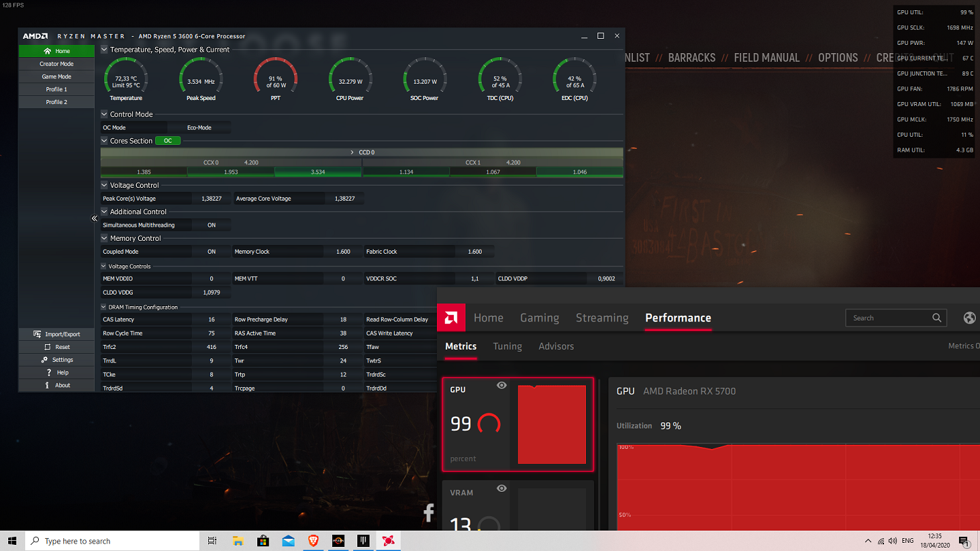Viewport: 980px width, 551px height.
Task: Collapse the Additional Control section
Action: [104, 212]
